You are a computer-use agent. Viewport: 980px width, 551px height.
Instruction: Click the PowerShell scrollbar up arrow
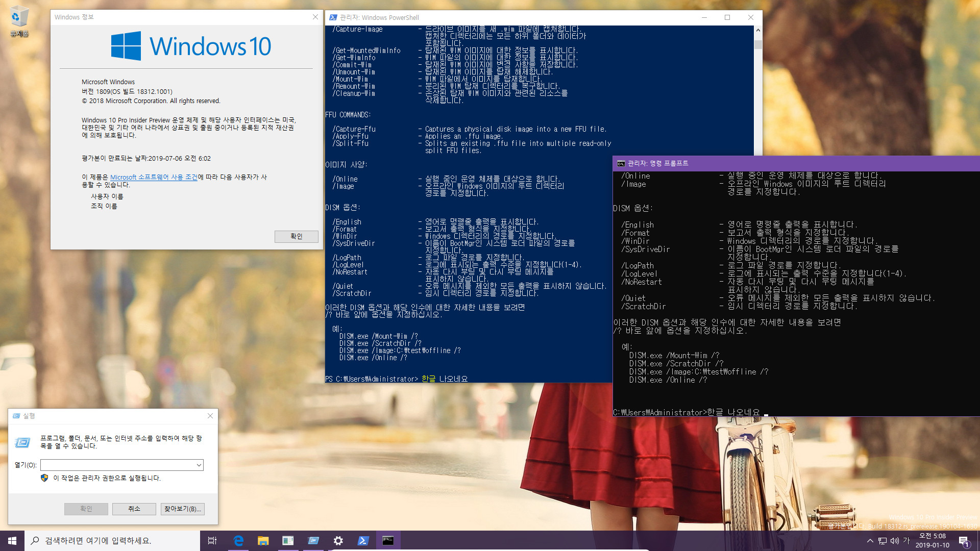758,30
